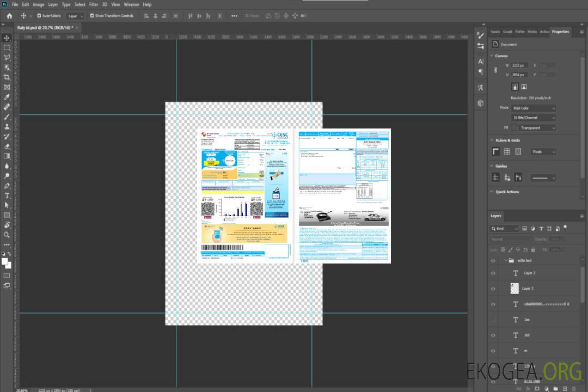Screen dimensions: 588x392
Task: Uncheck the Auto-Select checkbox
Action: [39, 16]
